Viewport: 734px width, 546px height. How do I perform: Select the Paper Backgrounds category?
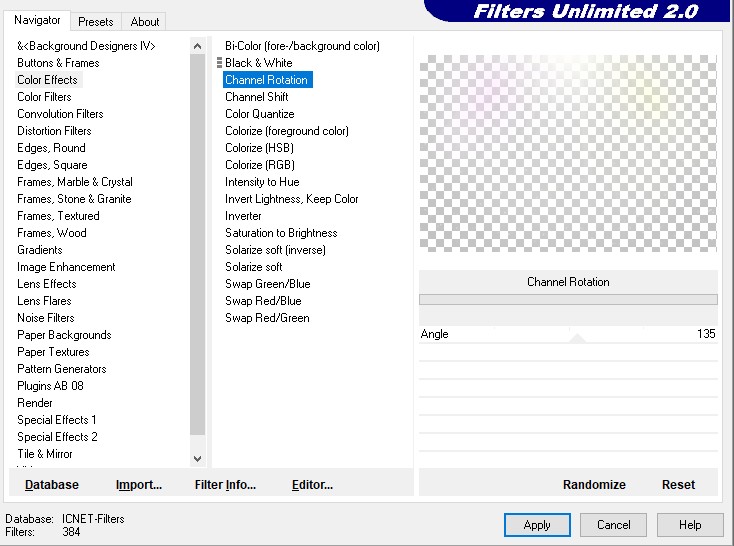pos(65,335)
